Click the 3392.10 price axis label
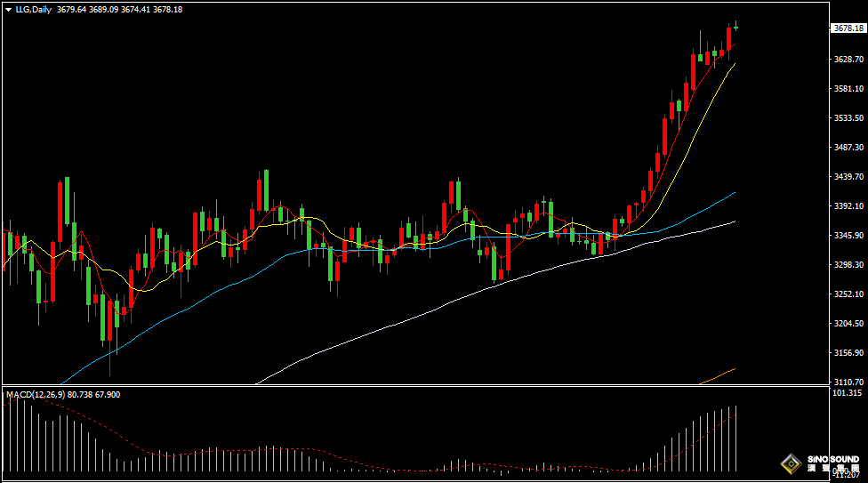The image size is (868, 483). [848, 206]
